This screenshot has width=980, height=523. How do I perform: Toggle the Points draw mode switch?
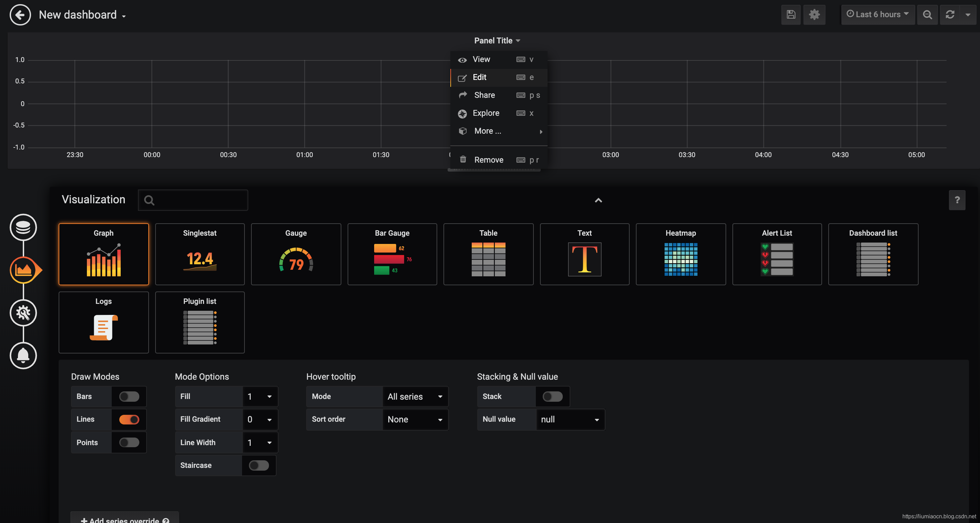pyautogui.click(x=128, y=442)
